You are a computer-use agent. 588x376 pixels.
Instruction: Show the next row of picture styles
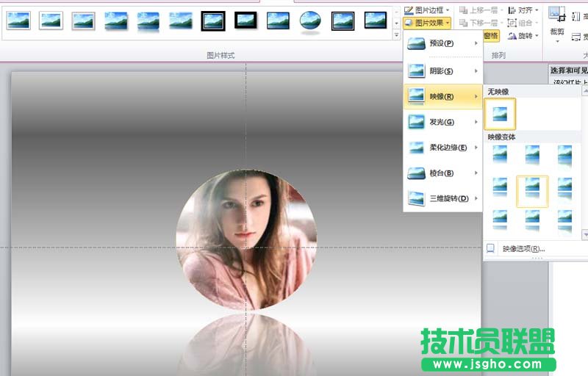[396, 23]
